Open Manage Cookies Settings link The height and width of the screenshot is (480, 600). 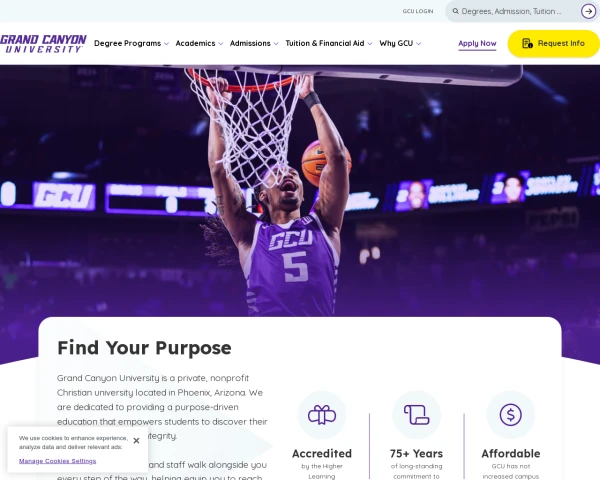click(57, 461)
